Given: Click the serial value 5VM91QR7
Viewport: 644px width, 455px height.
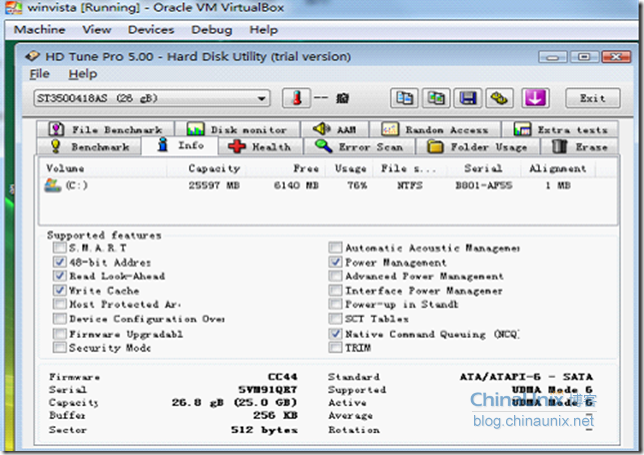Looking at the screenshot, I should tap(268, 389).
